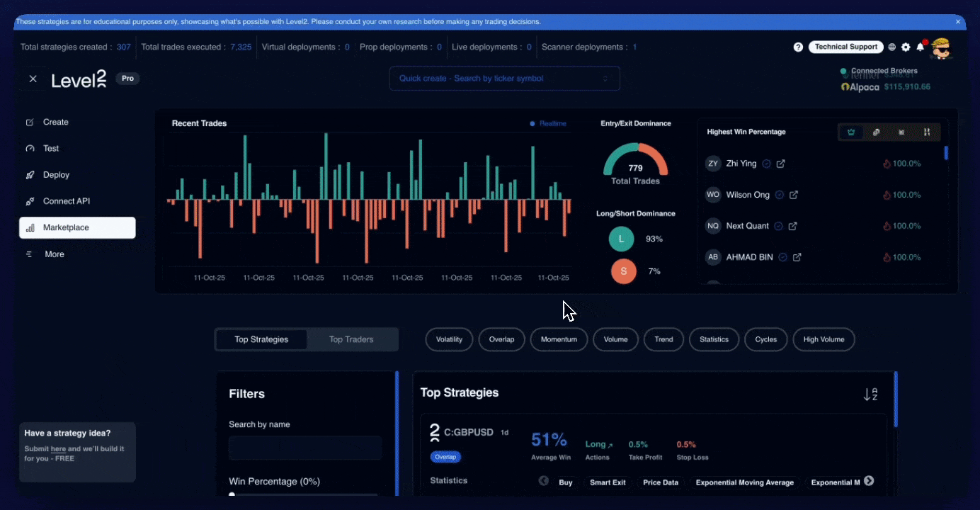The image size is (980, 510).
Task: Click the A-Z sort icon in Top Strategies
Action: point(870,395)
